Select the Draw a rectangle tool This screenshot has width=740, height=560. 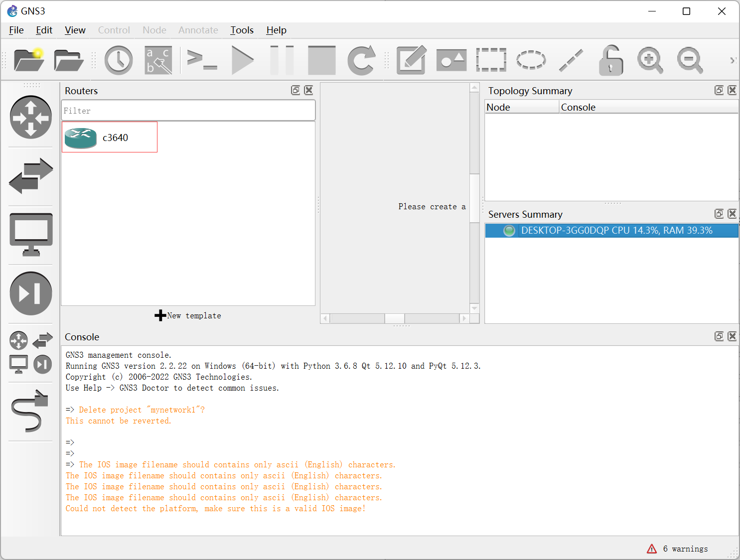[491, 60]
